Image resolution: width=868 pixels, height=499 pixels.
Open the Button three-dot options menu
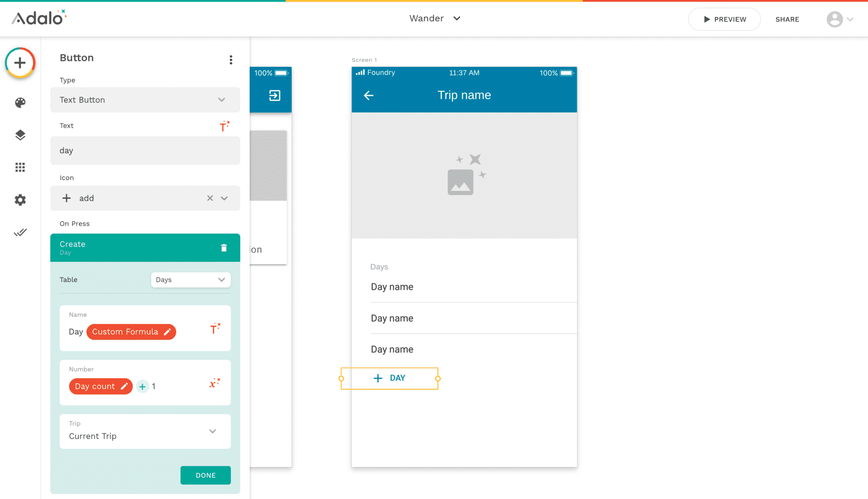231,60
